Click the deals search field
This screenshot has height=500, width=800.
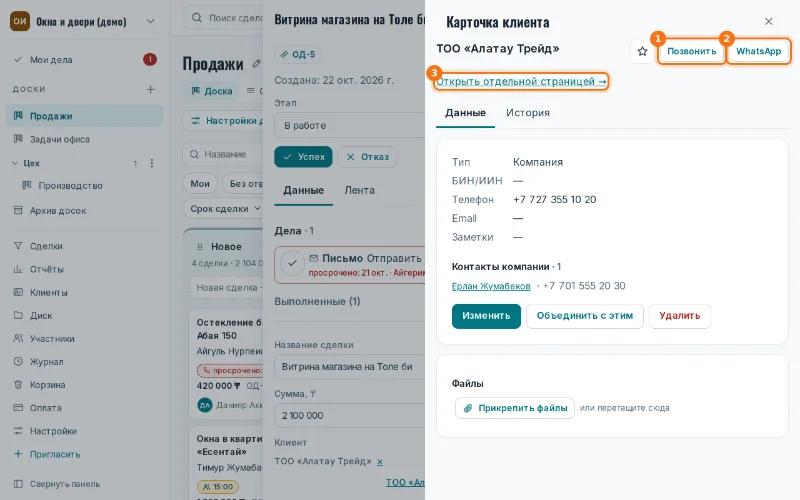(223, 18)
